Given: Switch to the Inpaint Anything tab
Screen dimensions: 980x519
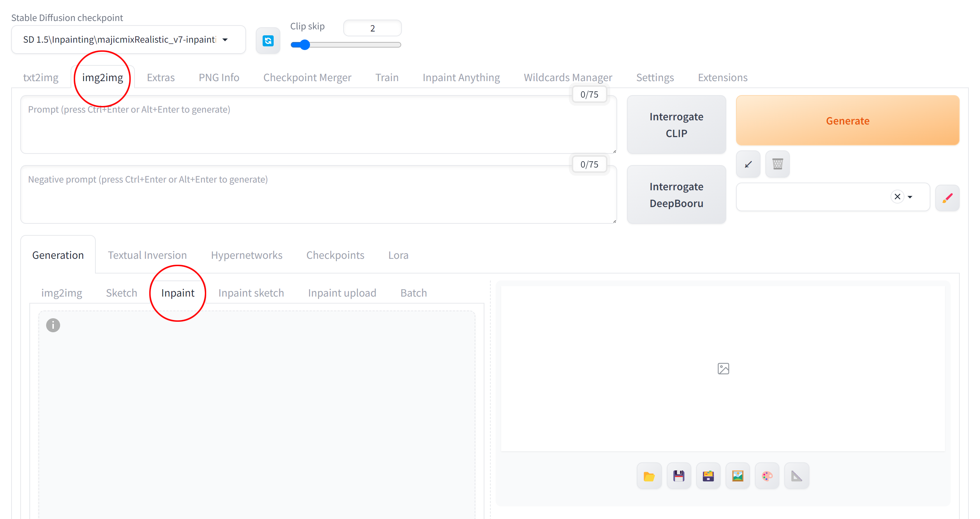Looking at the screenshot, I should coord(461,77).
